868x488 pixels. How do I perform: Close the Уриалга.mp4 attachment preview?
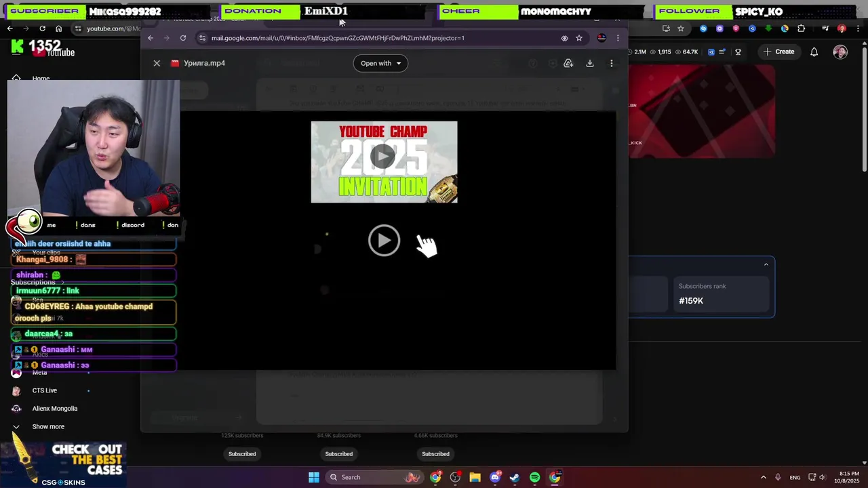click(x=157, y=63)
